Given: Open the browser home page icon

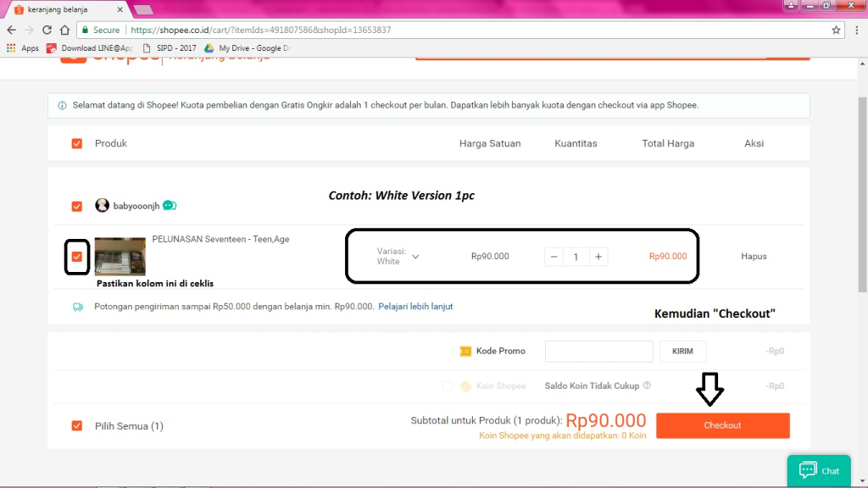Looking at the screenshot, I should (x=64, y=30).
